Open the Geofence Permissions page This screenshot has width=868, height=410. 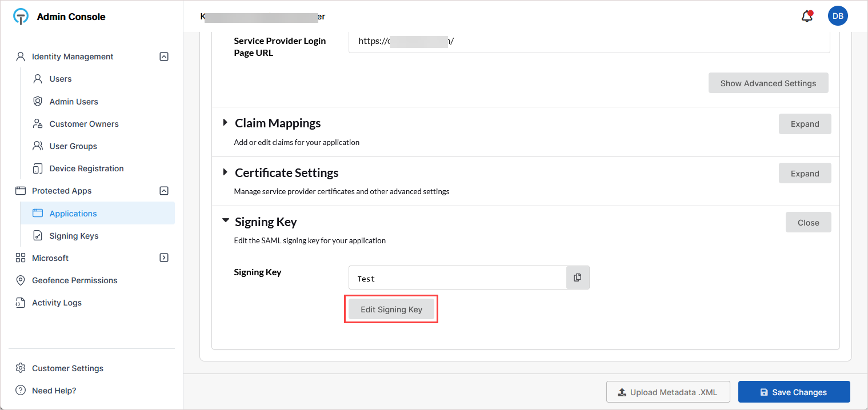74,280
